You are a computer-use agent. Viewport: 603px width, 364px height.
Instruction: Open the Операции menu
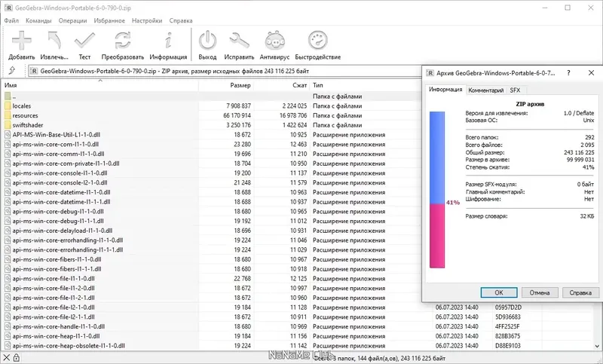[x=72, y=21]
